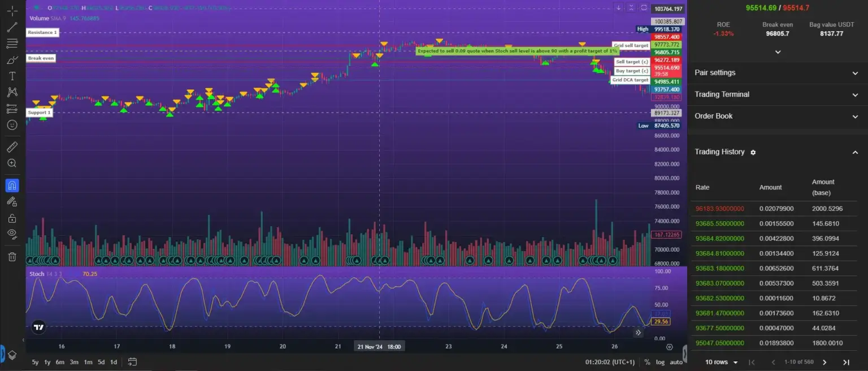Open the Trading History settings gear
The width and height of the screenshot is (868, 371).
(x=753, y=152)
